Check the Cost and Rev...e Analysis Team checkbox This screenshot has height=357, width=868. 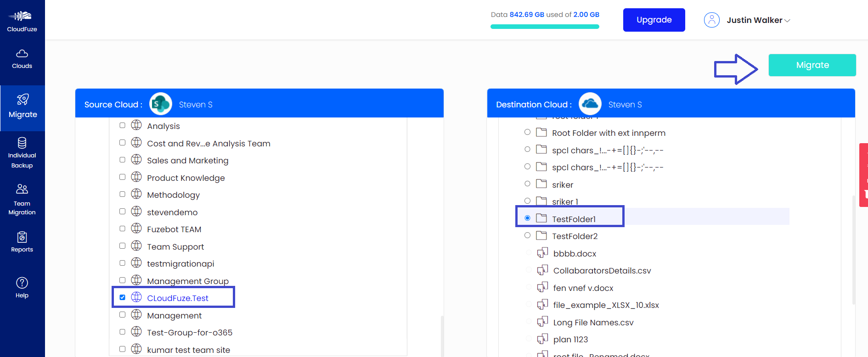pos(122,143)
